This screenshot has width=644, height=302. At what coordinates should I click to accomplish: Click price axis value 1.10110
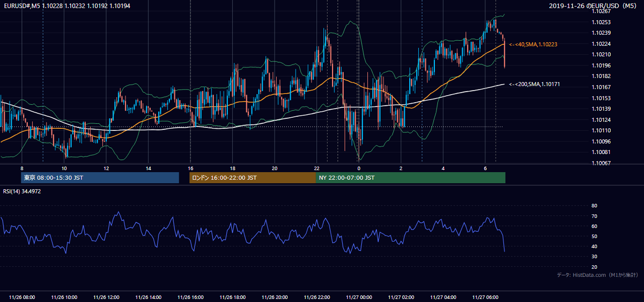tap(601, 130)
